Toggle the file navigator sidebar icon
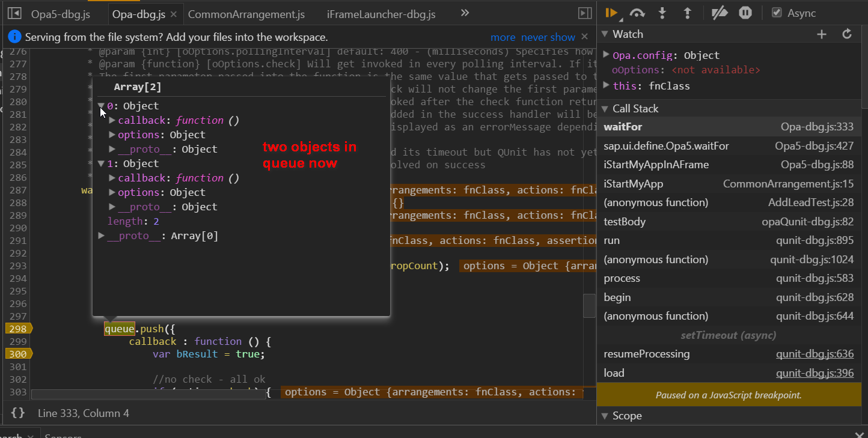 pyautogui.click(x=14, y=13)
